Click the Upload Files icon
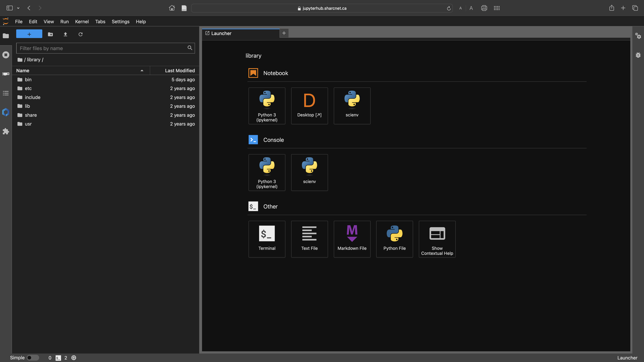 (x=65, y=34)
